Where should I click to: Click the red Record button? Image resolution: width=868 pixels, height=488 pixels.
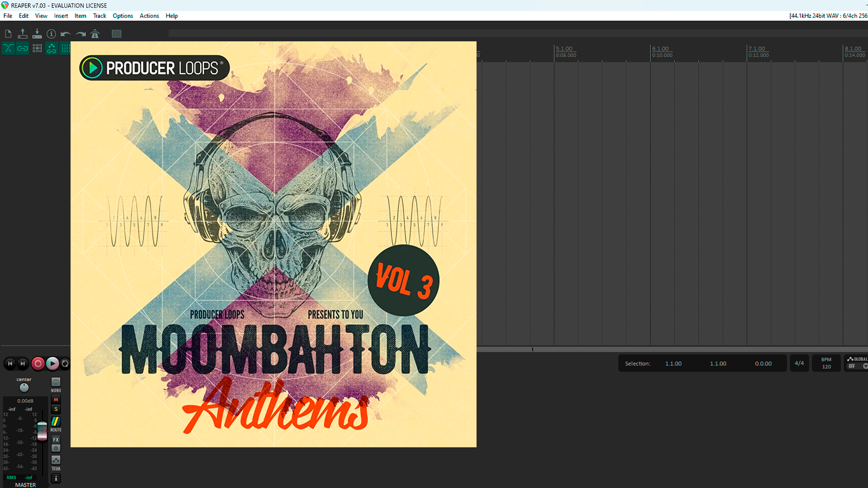[x=38, y=363]
